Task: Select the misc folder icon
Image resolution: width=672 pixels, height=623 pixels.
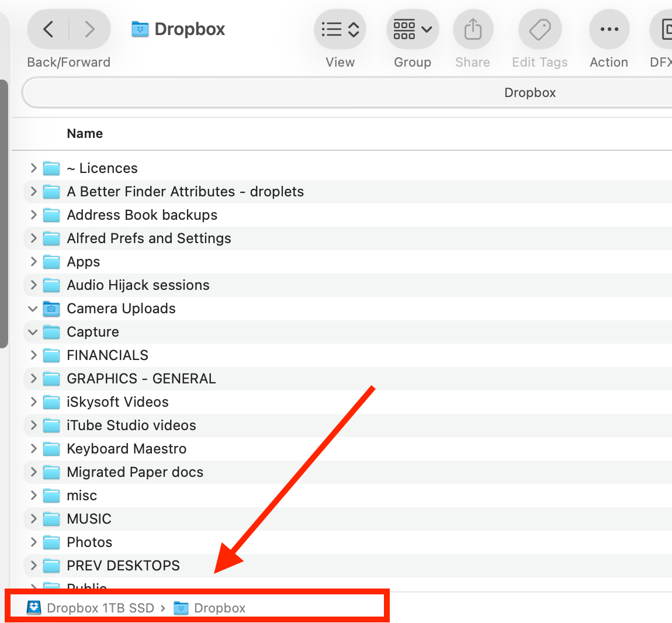Action: click(51, 495)
